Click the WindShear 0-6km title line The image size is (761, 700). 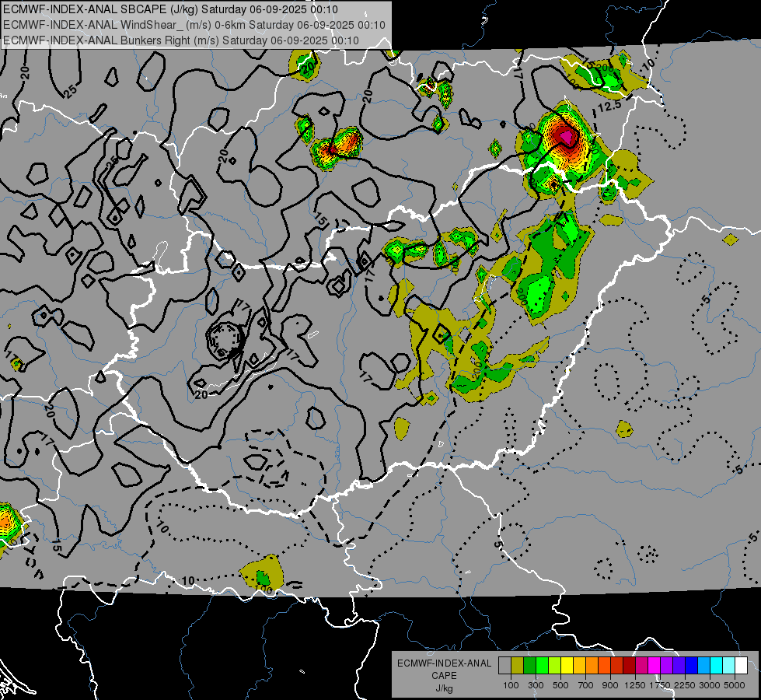(x=194, y=25)
